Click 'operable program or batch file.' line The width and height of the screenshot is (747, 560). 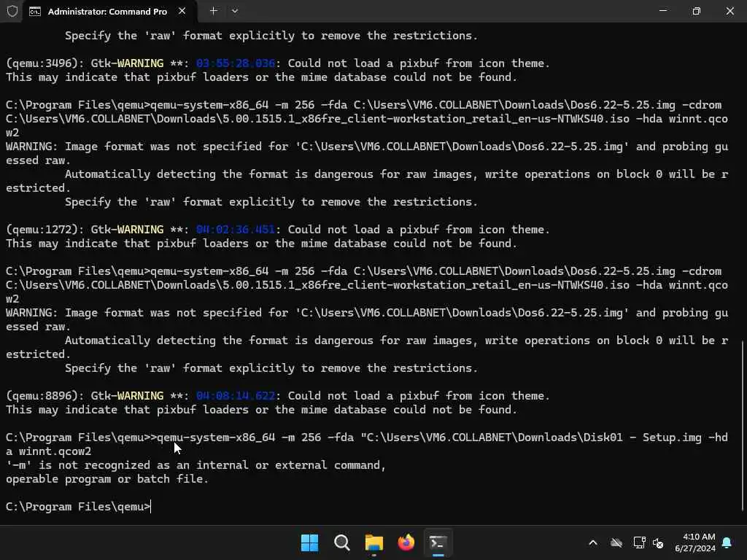click(107, 479)
